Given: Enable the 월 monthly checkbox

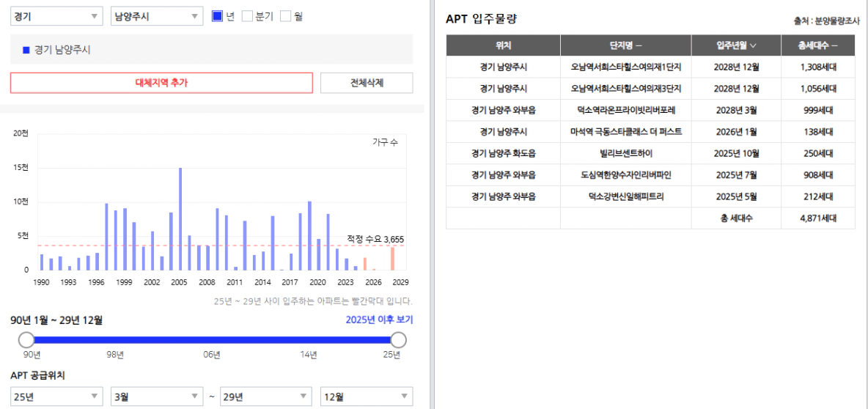Looking at the screenshot, I should coord(285,16).
